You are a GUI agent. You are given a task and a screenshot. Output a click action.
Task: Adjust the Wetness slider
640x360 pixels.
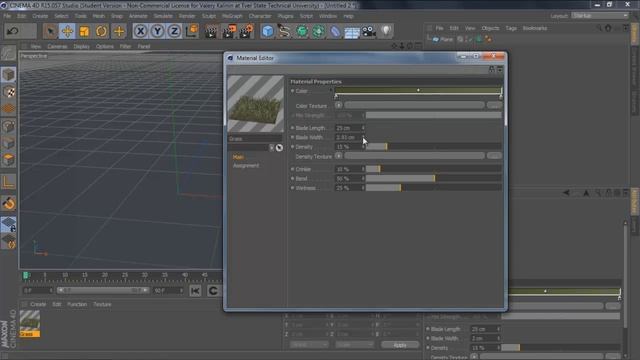pos(433,188)
